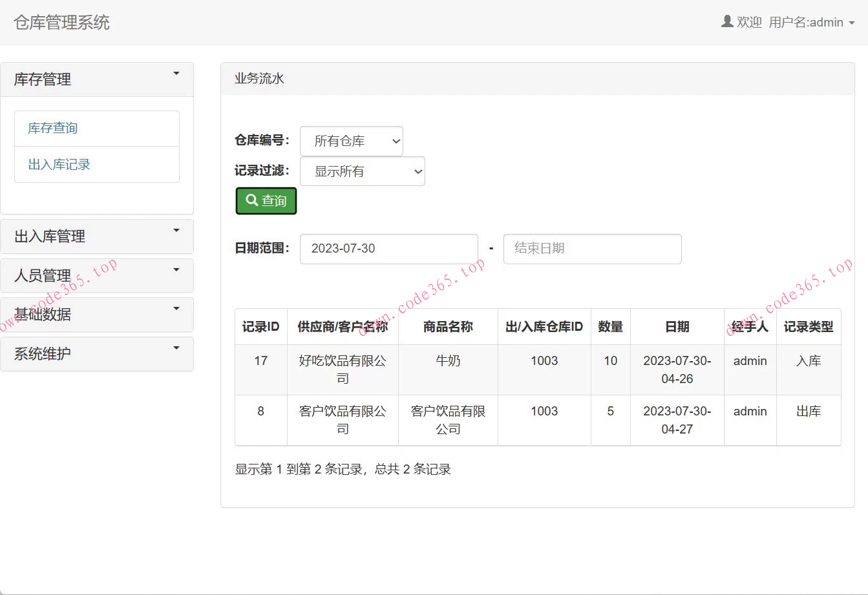Click the 数量 column header
The image size is (868, 595).
tap(610, 327)
